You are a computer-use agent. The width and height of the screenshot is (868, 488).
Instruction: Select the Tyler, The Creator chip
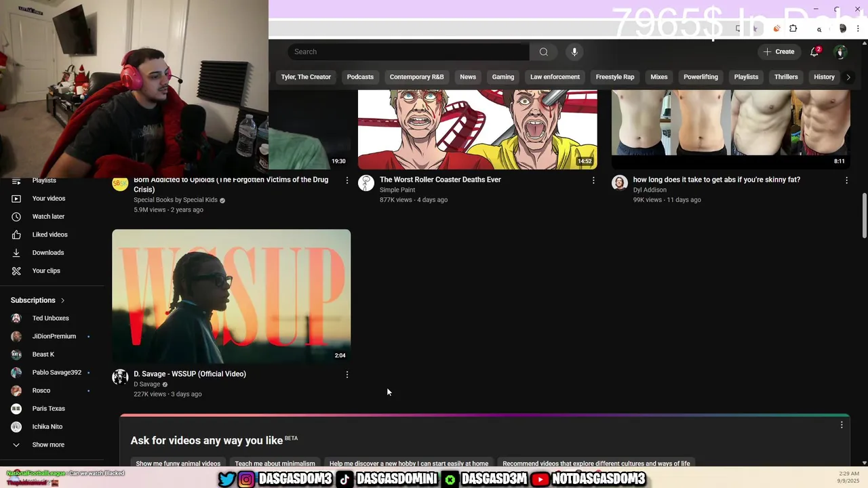tap(306, 77)
